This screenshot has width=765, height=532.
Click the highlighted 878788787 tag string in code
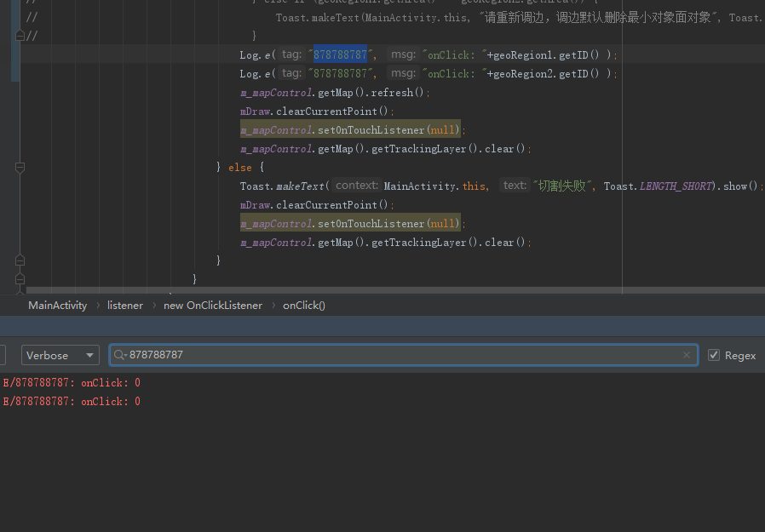click(340, 54)
